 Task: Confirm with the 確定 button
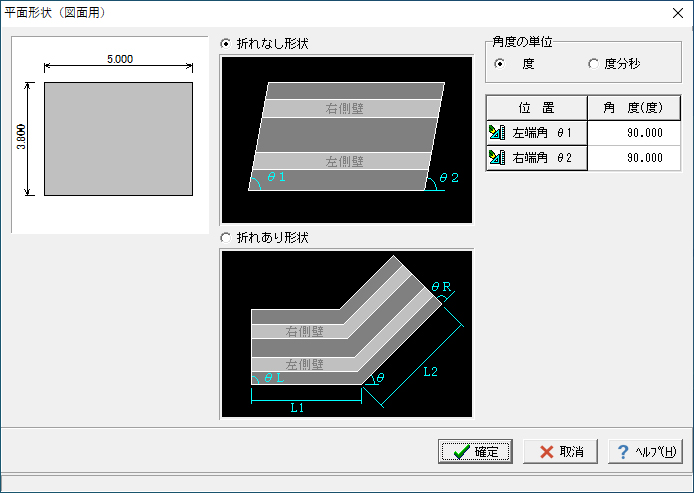pos(475,451)
